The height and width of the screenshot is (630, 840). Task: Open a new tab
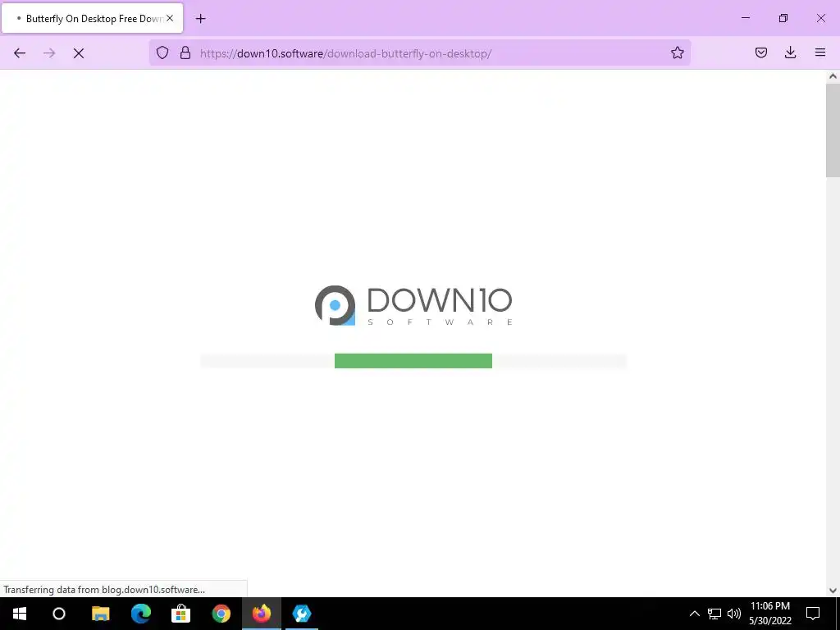(x=201, y=19)
